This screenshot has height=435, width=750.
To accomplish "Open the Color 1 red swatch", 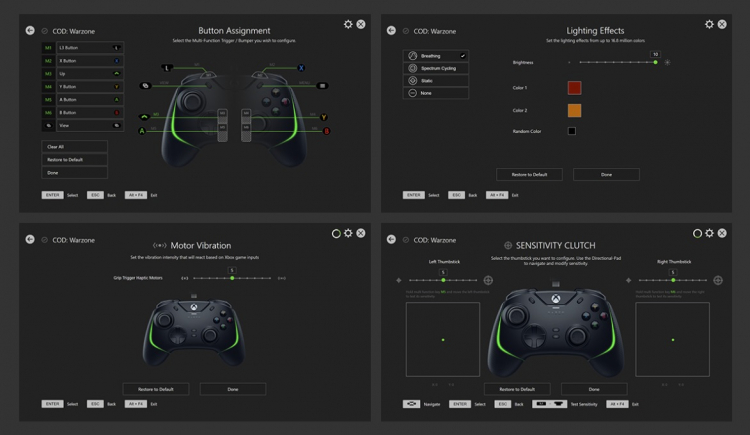I will [x=574, y=88].
